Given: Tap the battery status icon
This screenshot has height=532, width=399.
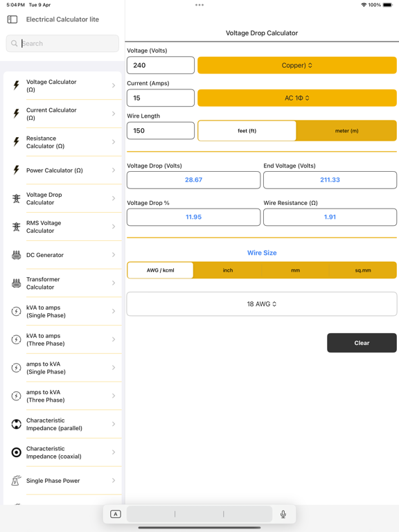Looking at the screenshot, I should [x=387, y=5].
